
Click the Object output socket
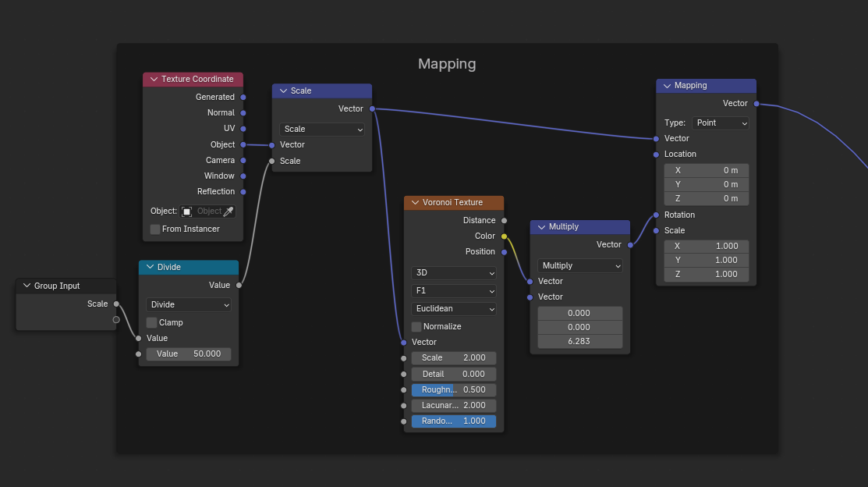coord(243,144)
